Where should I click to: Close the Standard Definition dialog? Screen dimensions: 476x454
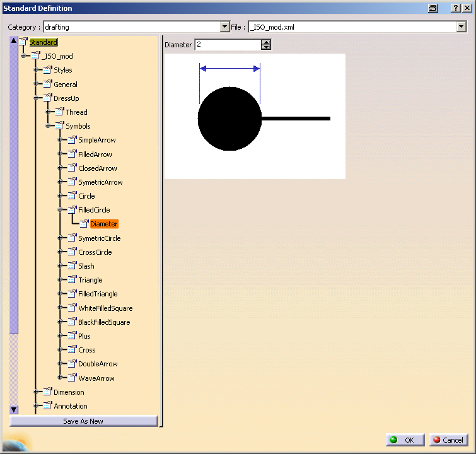coord(467,8)
